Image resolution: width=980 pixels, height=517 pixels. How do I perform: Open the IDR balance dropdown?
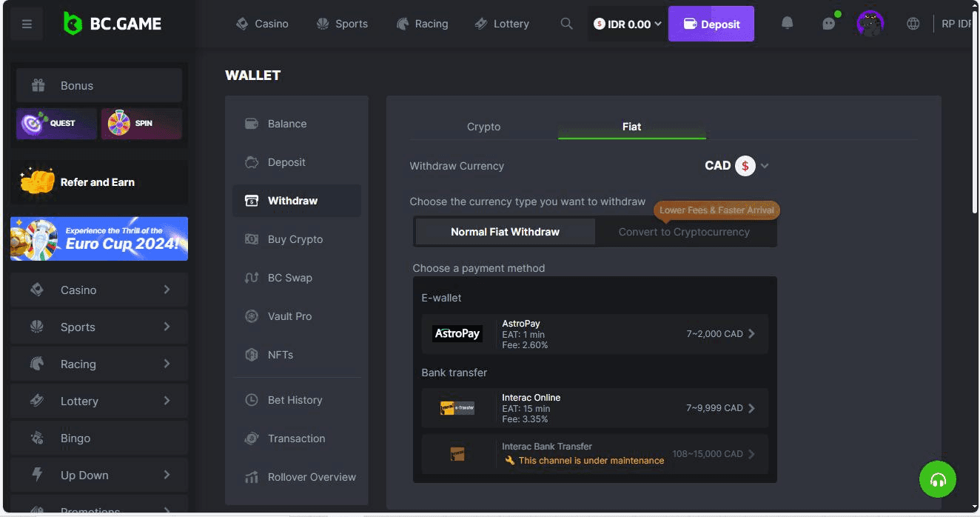coord(627,24)
